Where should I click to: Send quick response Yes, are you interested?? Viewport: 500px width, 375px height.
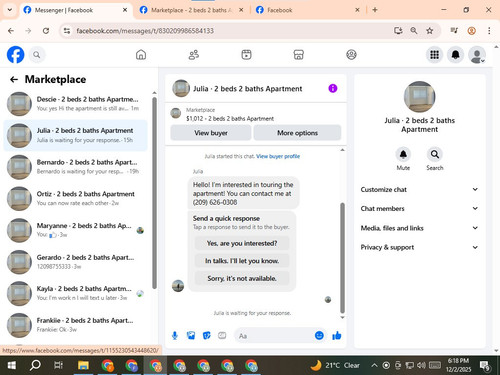tap(242, 243)
